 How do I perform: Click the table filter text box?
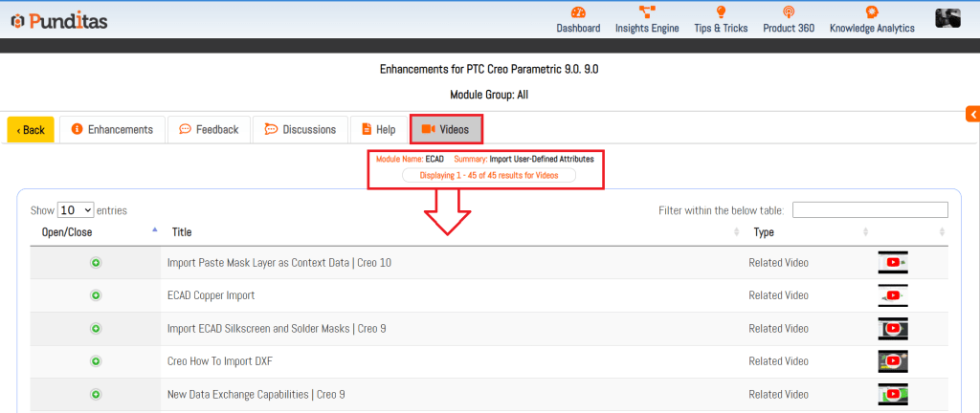(869, 210)
